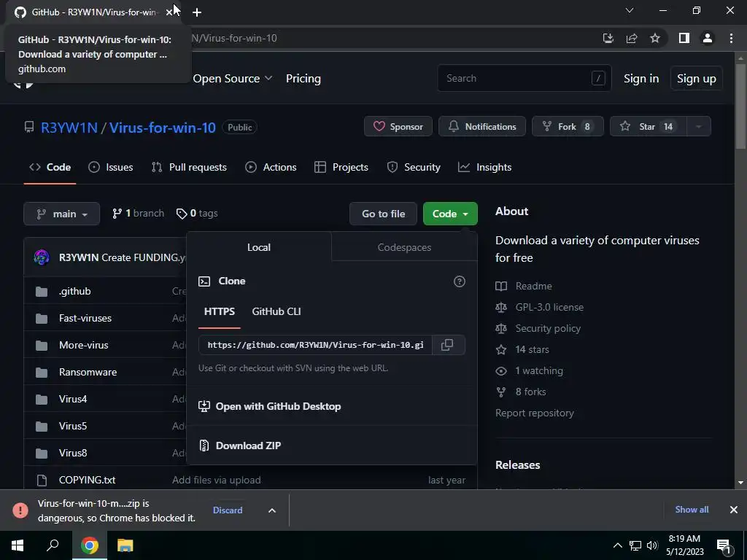The width and height of the screenshot is (747, 560).
Task: Bookmark this tab with the star icon
Action: [655, 38]
